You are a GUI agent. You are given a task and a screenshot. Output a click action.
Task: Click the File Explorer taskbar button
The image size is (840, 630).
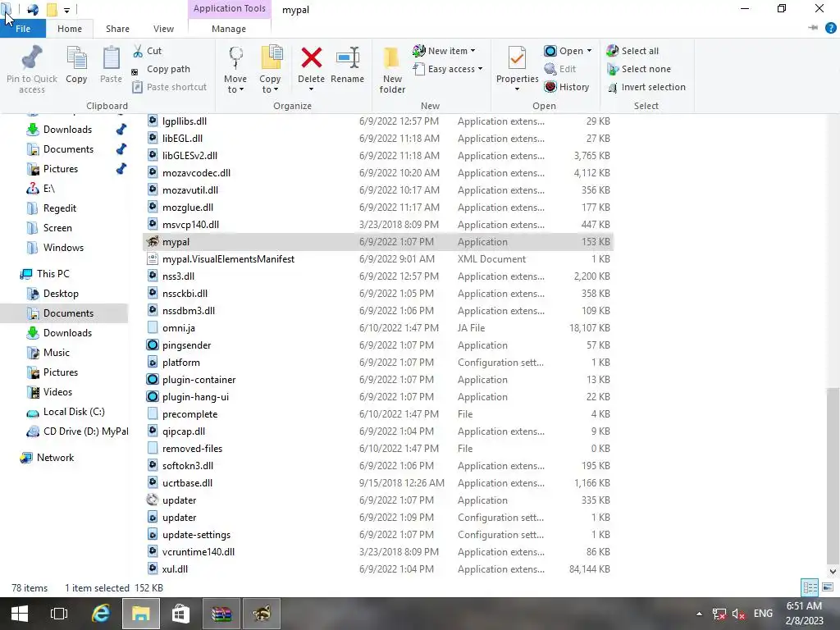pyautogui.click(x=140, y=614)
